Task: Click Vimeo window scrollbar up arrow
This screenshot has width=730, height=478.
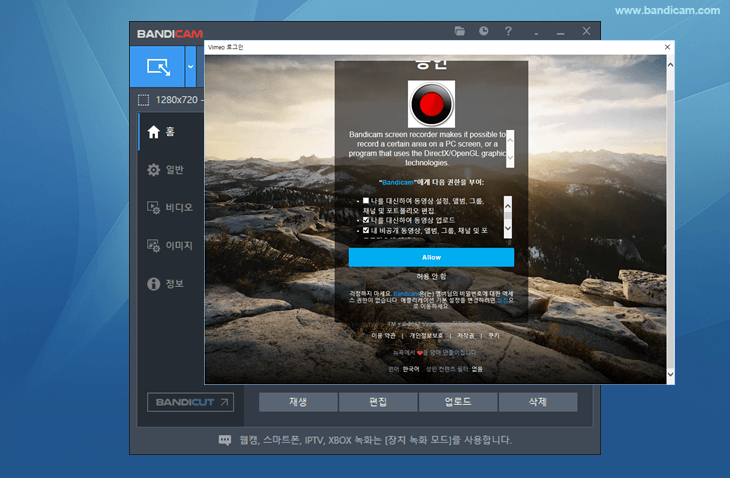Action: pos(670,65)
